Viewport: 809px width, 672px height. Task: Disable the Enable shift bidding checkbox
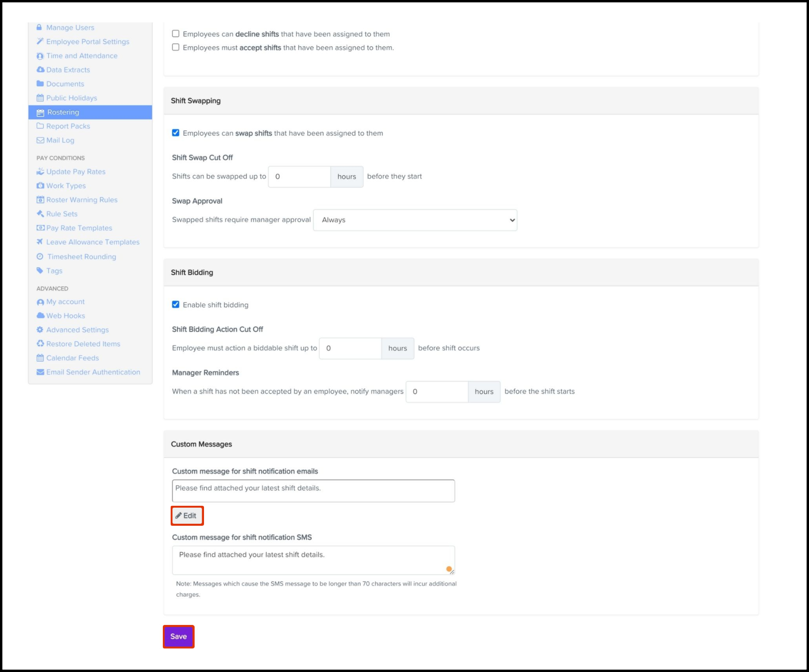tap(176, 305)
